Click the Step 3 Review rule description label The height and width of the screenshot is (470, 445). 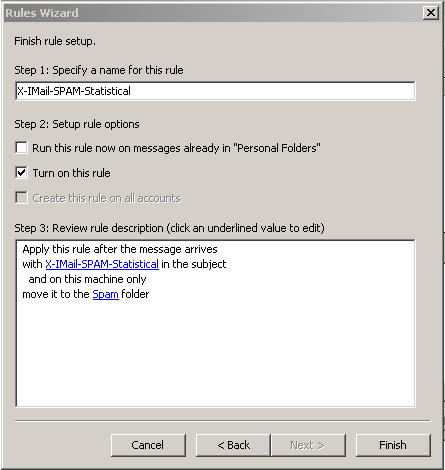(x=169, y=228)
